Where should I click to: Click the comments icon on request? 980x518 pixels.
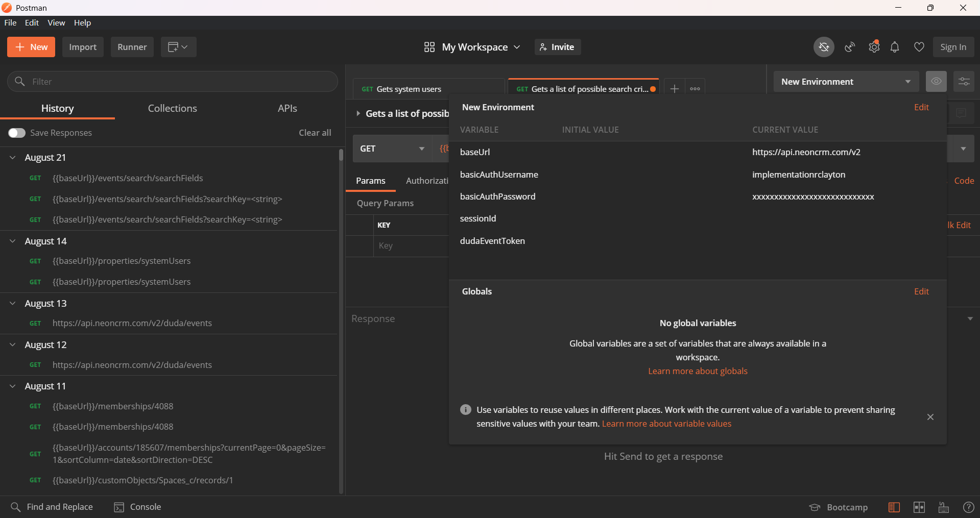[961, 113]
